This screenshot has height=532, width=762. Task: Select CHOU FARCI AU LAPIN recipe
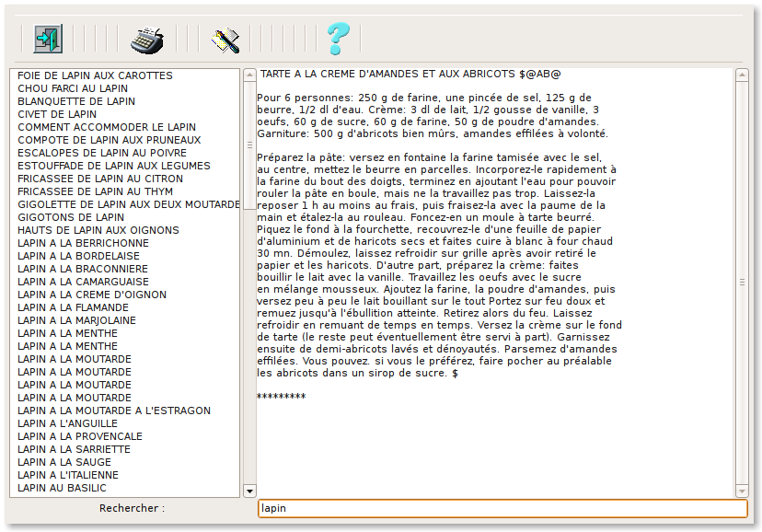click(x=73, y=88)
